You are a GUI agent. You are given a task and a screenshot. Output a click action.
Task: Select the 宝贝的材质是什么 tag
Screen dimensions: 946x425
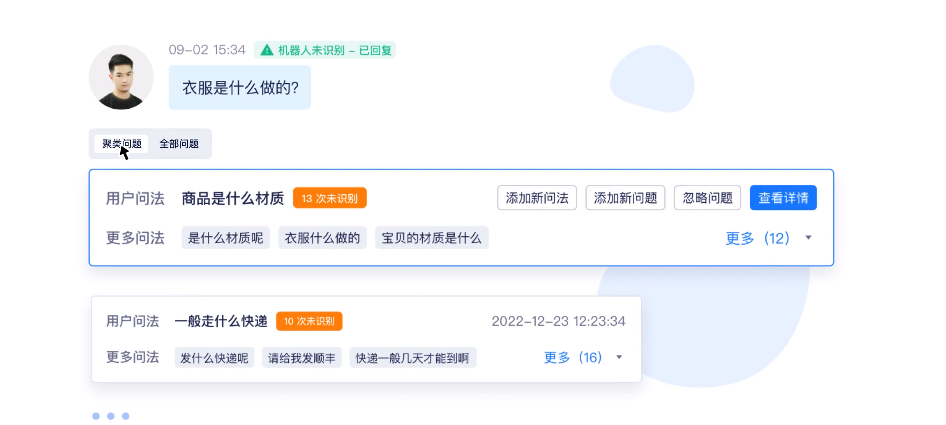coord(431,238)
